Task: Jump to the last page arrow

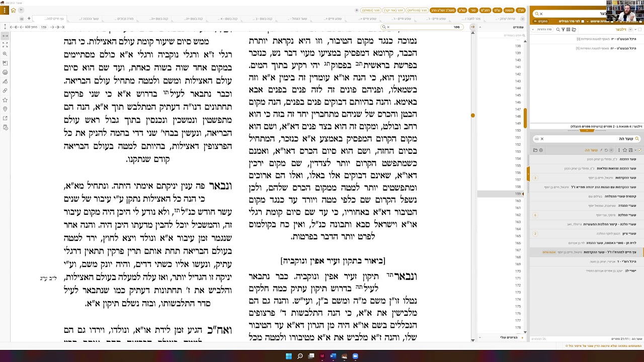Action: click(x=12, y=27)
